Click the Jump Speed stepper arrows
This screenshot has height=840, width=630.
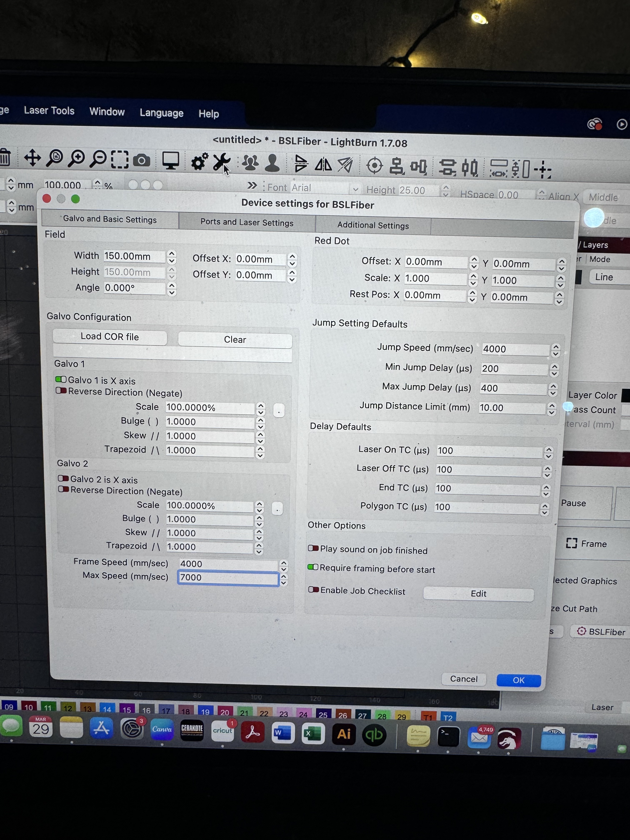pos(556,350)
